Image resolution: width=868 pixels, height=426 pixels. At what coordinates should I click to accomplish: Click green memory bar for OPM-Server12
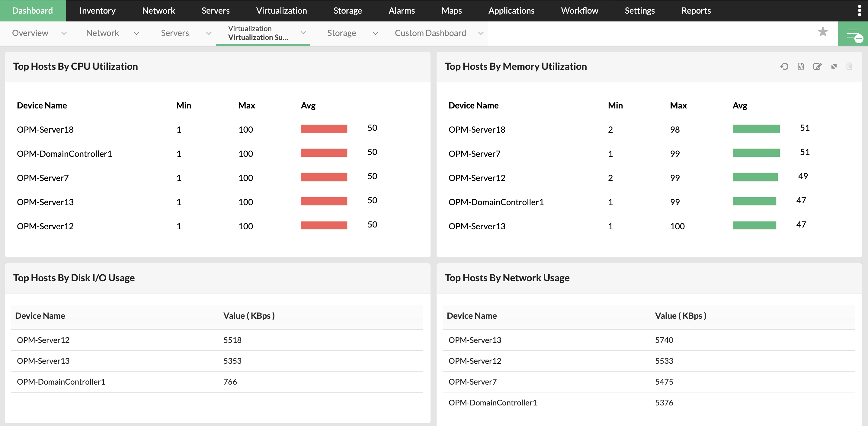[x=755, y=177]
